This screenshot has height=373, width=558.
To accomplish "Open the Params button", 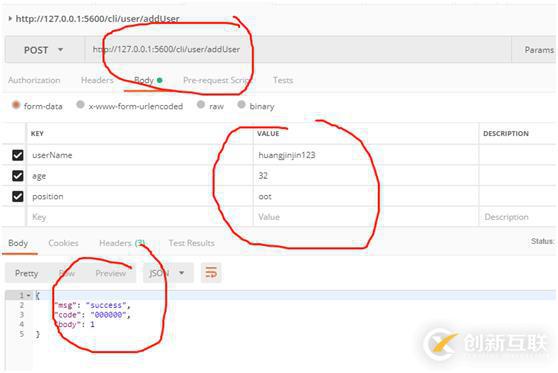I will point(539,50).
